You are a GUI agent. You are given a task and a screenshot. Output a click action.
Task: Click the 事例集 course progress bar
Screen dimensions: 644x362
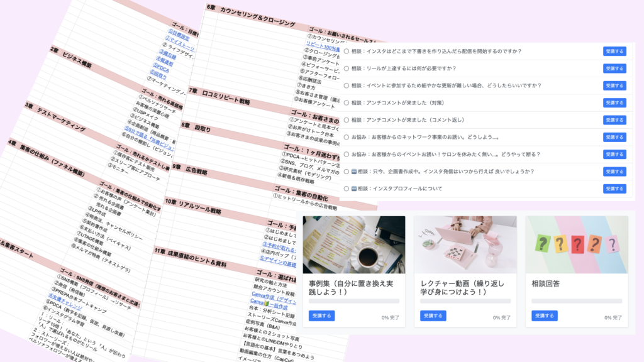354,301
